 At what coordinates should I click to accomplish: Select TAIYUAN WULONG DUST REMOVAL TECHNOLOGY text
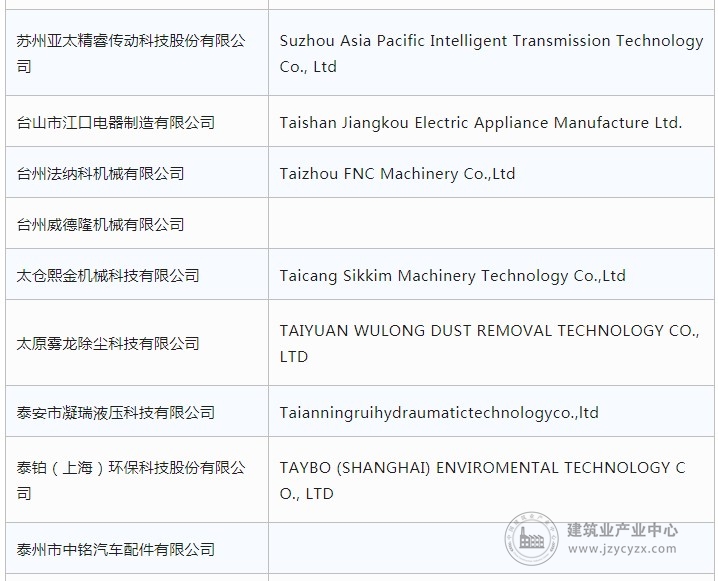(490, 343)
